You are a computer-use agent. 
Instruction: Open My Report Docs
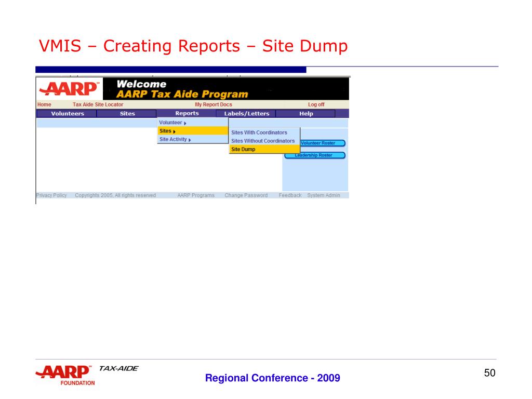pyautogui.click(x=214, y=104)
